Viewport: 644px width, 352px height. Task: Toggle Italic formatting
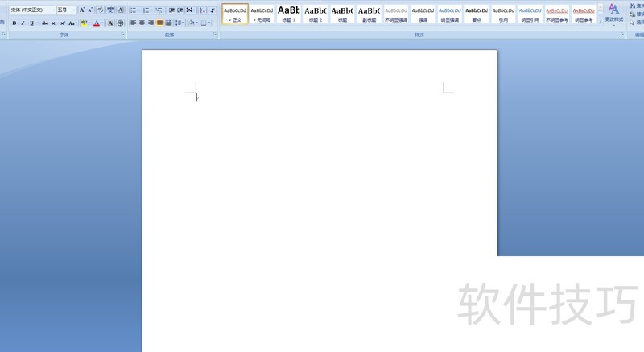coord(23,23)
